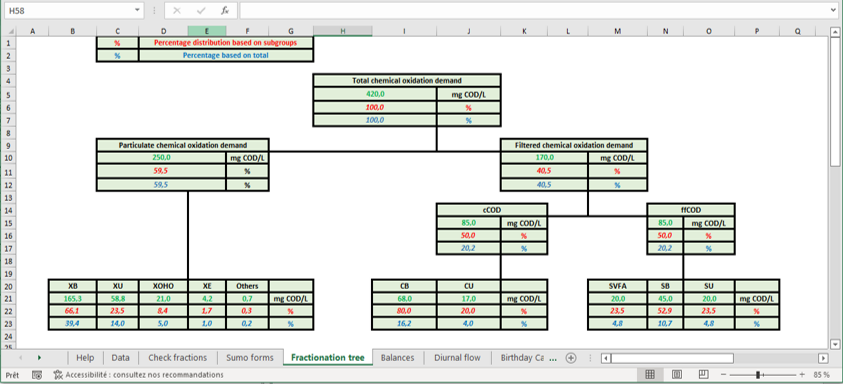The width and height of the screenshot is (843, 384).
Task: Switch to Page Layout view icon
Action: [x=677, y=374]
